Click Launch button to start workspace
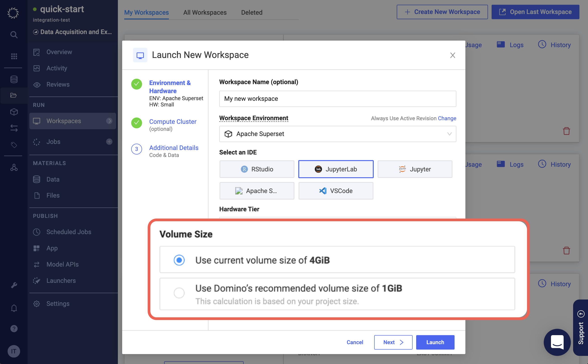The width and height of the screenshot is (588, 364). tap(435, 342)
